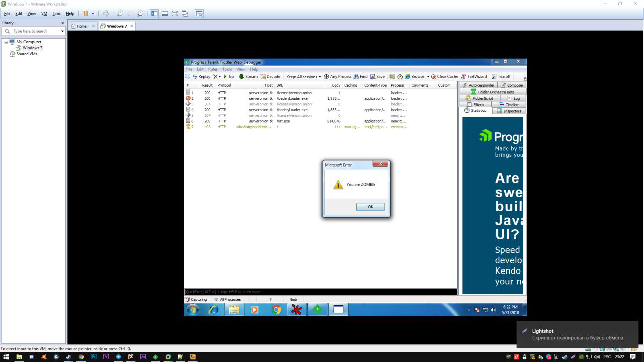
Task: Open the TextWizard tool
Action: coord(474,77)
